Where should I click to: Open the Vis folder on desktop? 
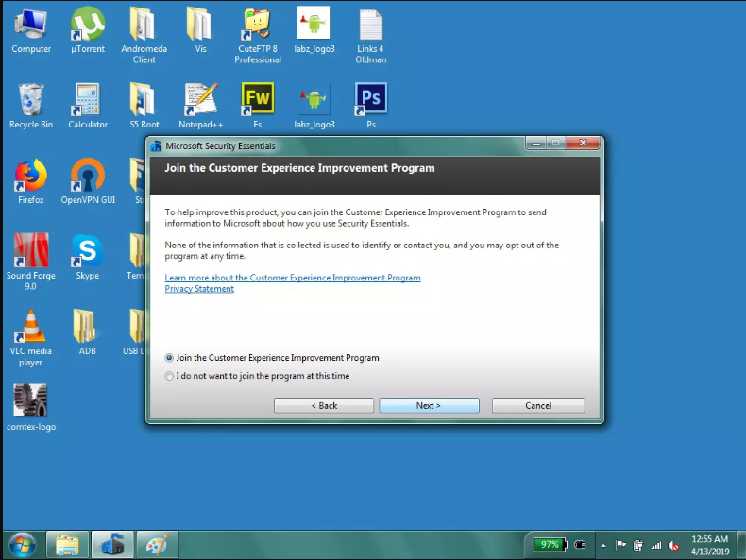tap(200, 31)
